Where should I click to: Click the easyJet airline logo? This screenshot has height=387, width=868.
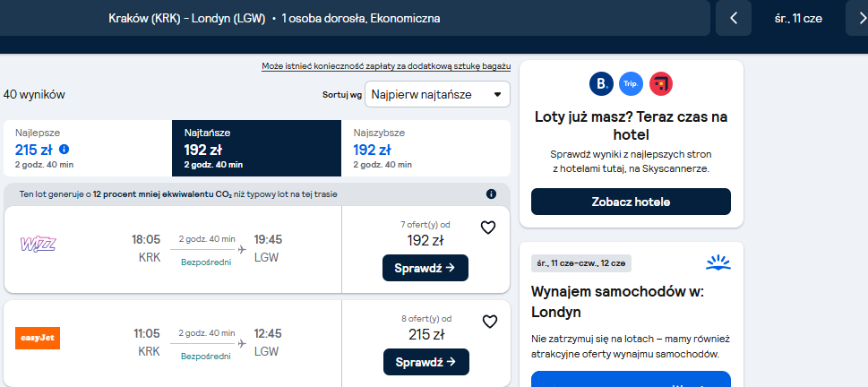click(38, 339)
